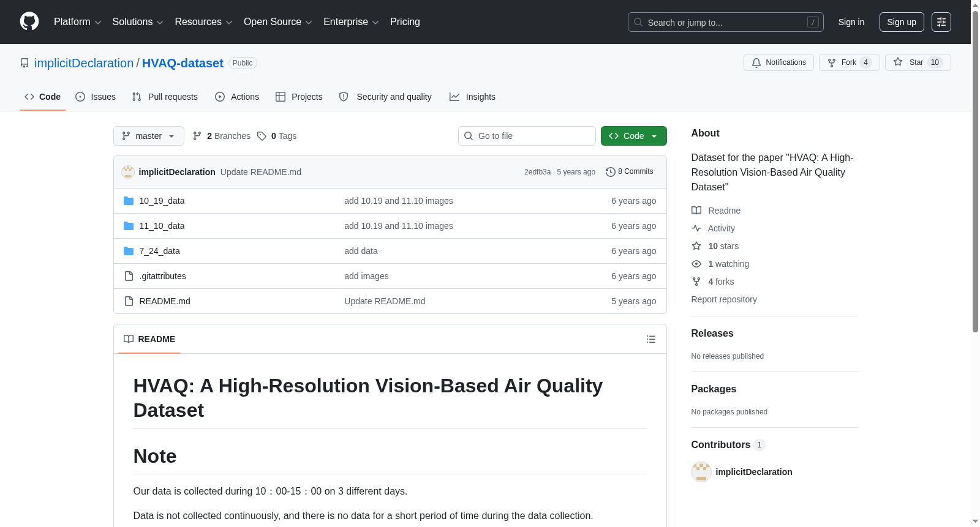This screenshot has width=980, height=527.
Task: Open the Packages heading link
Action: [x=714, y=389]
